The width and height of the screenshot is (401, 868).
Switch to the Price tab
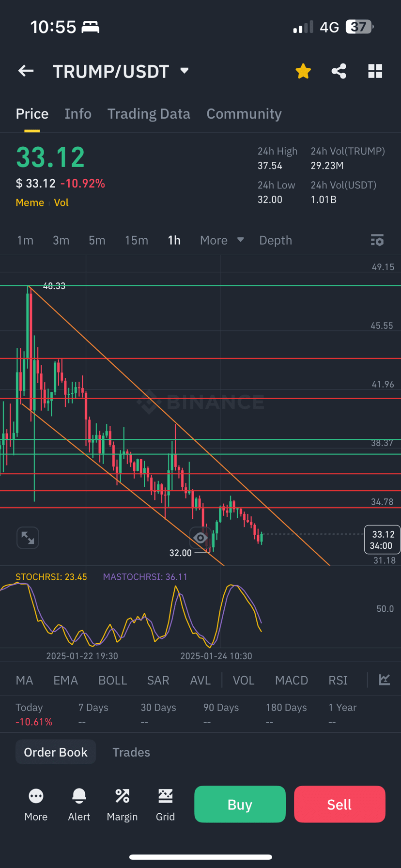[x=32, y=114]
